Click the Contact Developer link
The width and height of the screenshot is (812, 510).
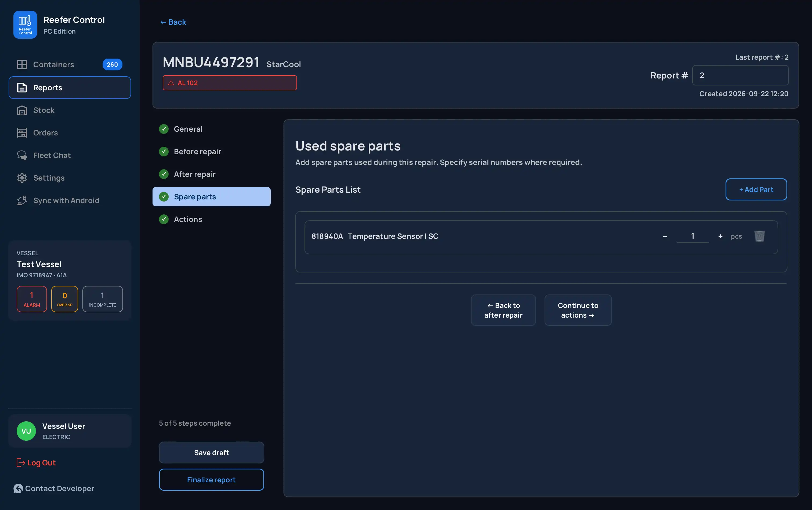[54, 489]
